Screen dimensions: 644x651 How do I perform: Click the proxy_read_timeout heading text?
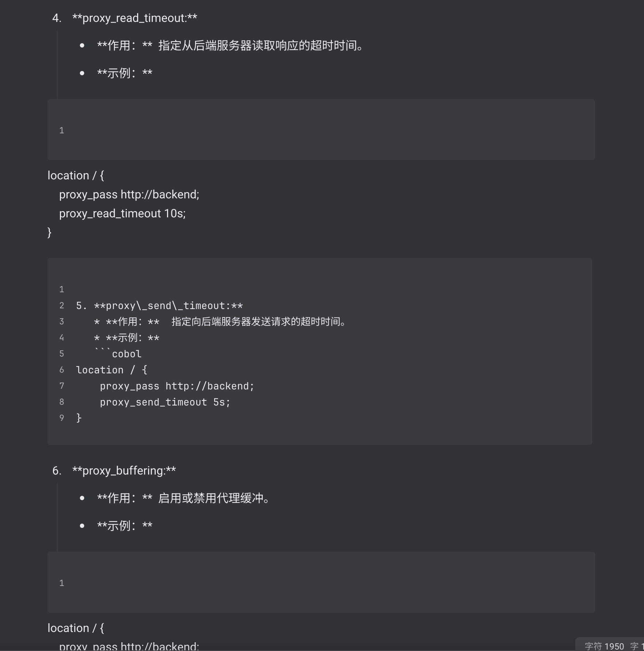pos(135,18)
